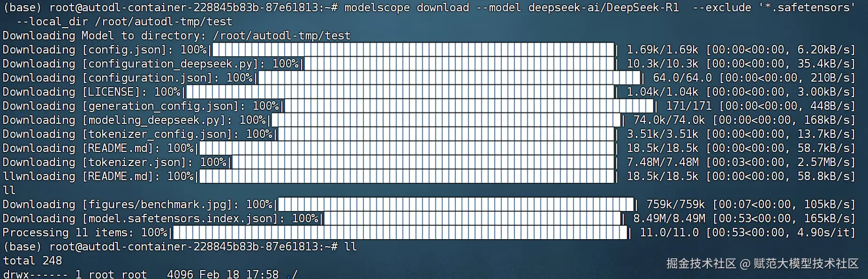Image resolution: width=868 pixels, height=279 pixels.
Task: Click the "3.00kB/s" speed value
Action: pos(823,92)
